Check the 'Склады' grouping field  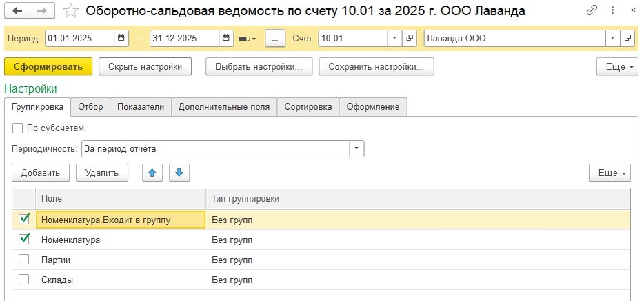click(x=24, y=280)
